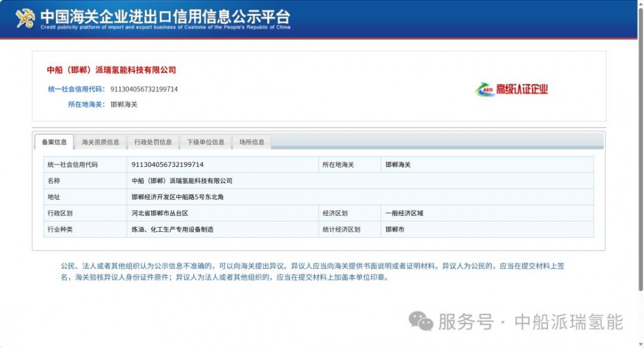The image size is (644, 348).
Task: Click the red company name heading
Action: [x=111, y=70]
